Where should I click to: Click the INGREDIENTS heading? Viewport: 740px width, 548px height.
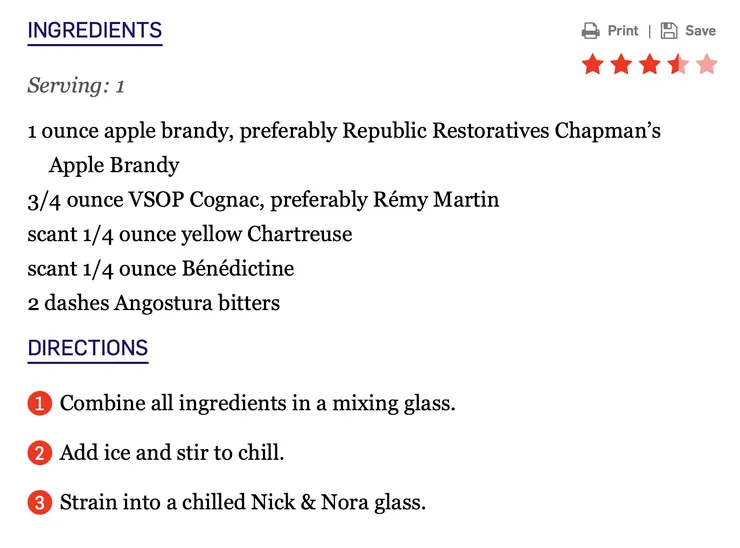tap(94, 31)
